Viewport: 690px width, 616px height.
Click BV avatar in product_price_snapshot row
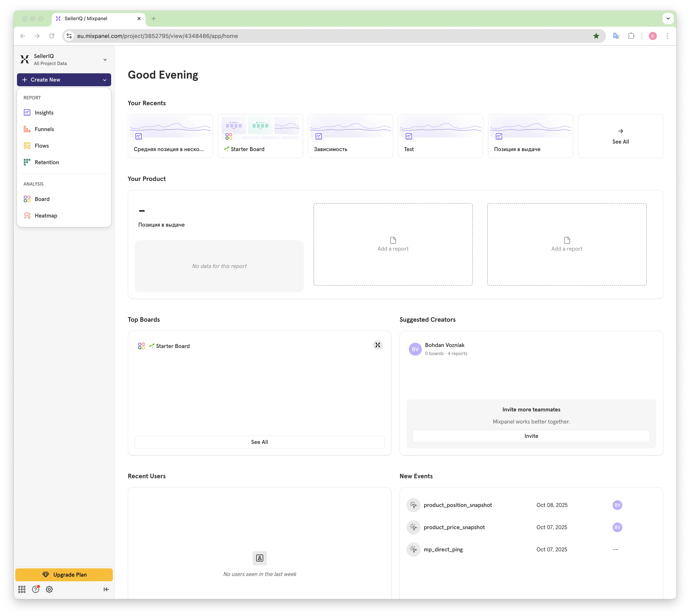[x=617, y=527]
